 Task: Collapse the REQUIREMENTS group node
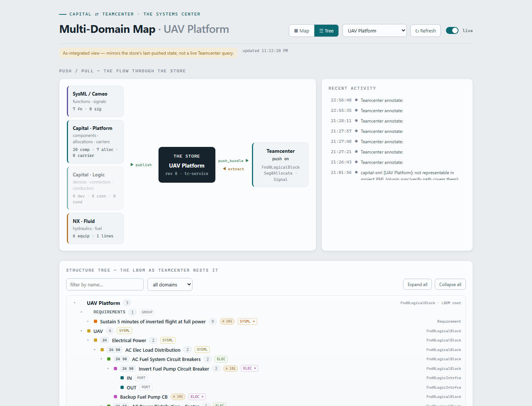tap(81, 312)
